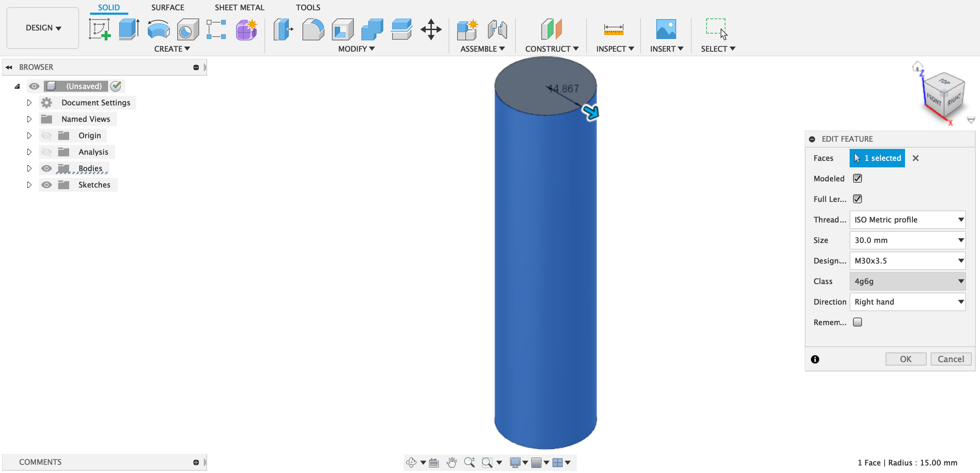Cancel the Edit Feature dialog

point(950,359)
